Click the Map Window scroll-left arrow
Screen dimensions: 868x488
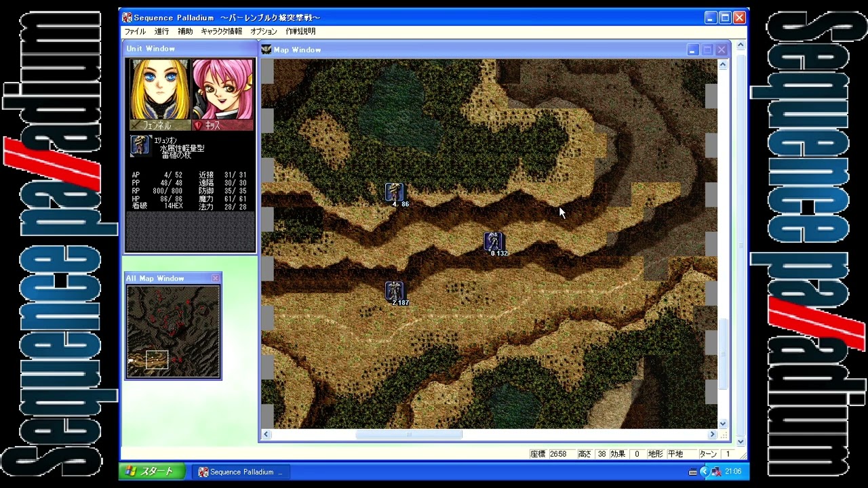pyautogui.click(x=267, y=434)
